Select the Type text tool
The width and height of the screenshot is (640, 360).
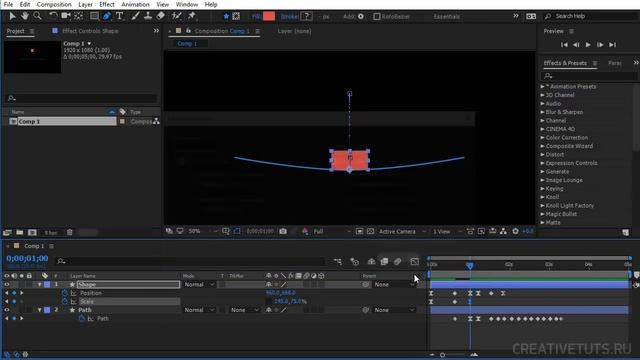click(120, 16)
